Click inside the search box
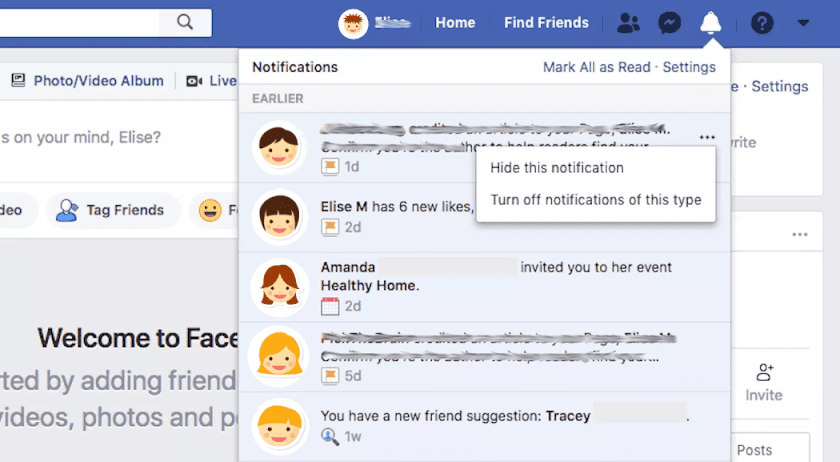 point(80,22)
